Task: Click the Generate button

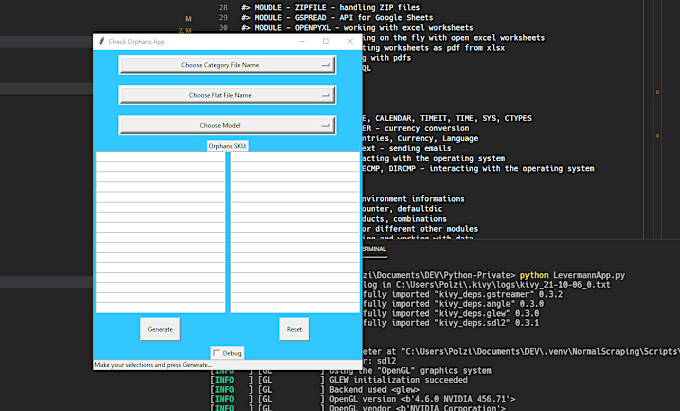Action: [160, 329]
